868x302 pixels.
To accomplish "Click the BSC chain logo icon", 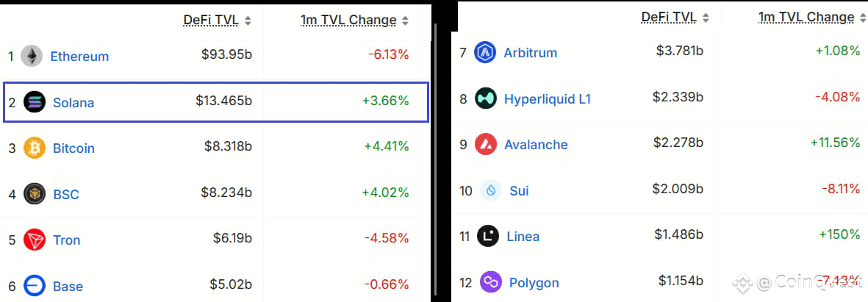I will click(x=35, y=194).
